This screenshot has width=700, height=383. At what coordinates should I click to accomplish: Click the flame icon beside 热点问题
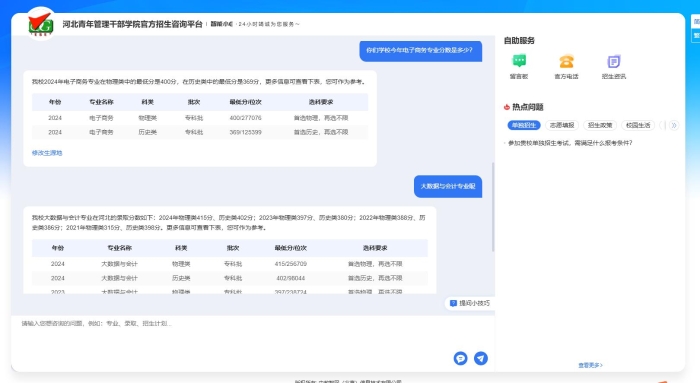coord(507,107)
